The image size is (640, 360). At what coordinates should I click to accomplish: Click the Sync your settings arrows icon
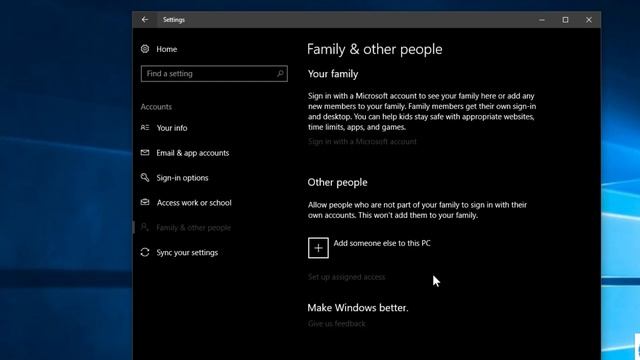click(x=145, y=252)
